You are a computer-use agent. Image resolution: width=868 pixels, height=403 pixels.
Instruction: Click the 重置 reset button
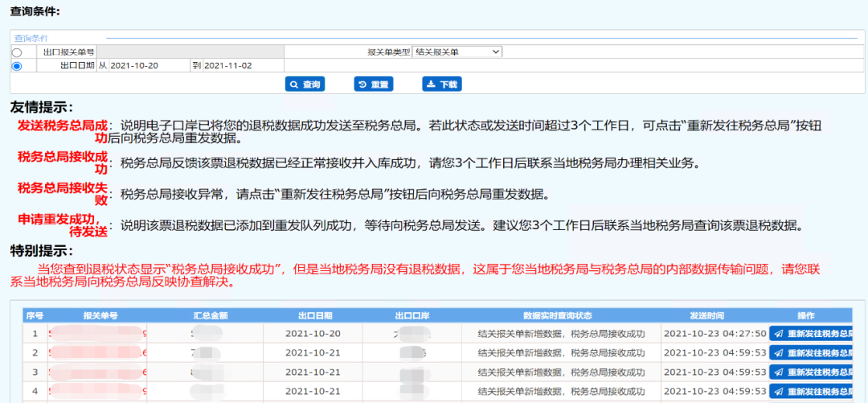pyautogui.click(x=373, y=84)
